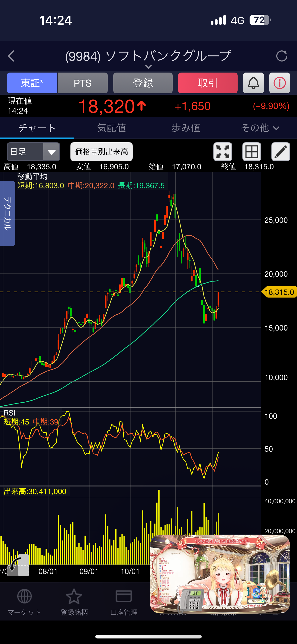Expand the その他 menu
297x644 pixels.
(x=259, y=128)
